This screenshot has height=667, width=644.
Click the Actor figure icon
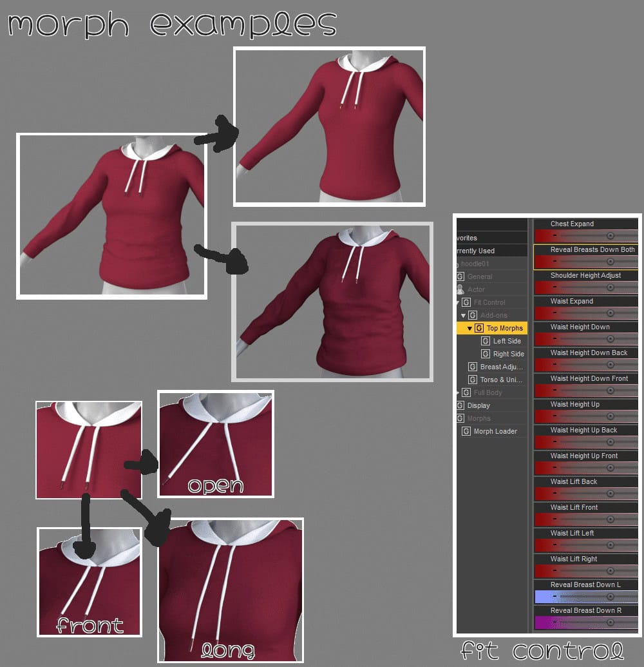point(460,289)
